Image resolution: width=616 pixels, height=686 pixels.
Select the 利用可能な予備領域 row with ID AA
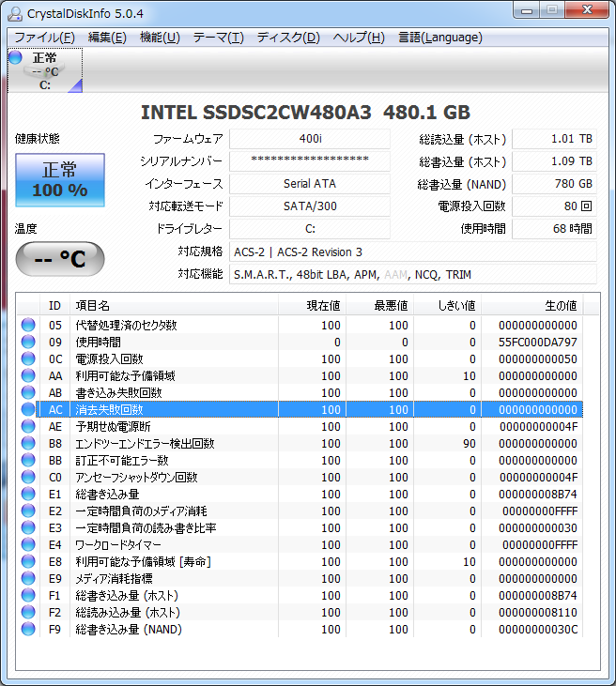(300, 375)
